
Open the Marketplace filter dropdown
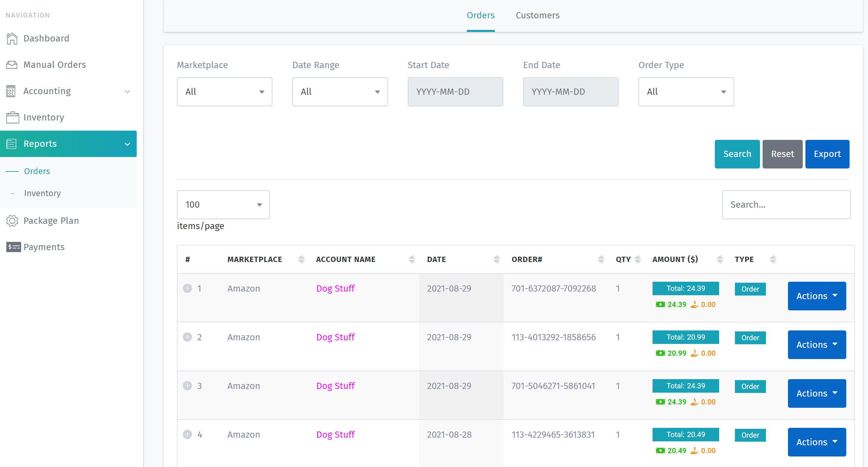(x=224, y=92)
